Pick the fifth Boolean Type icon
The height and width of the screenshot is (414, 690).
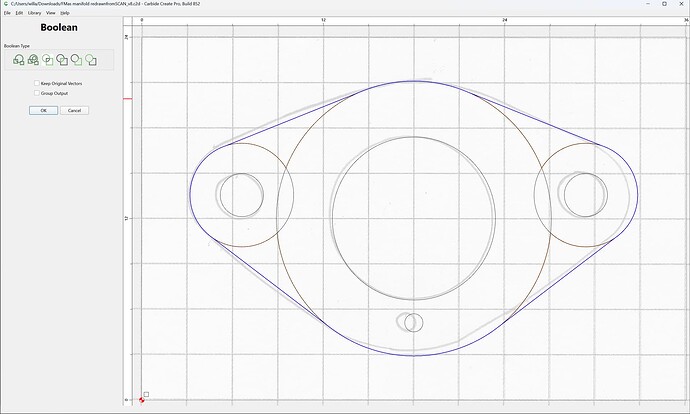tap(77, 60)
